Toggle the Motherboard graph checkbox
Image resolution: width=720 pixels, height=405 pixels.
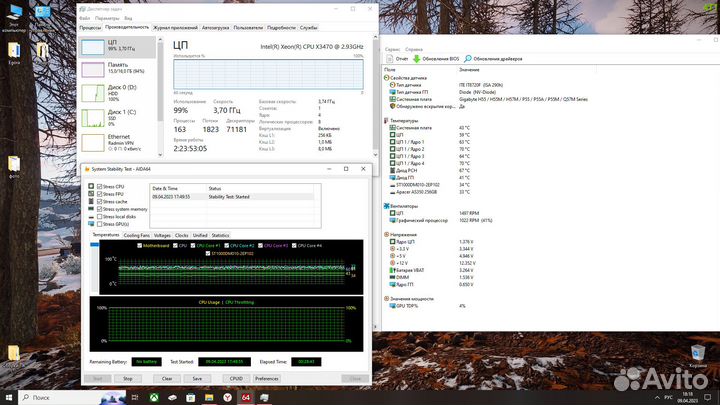tap(140, 246)
